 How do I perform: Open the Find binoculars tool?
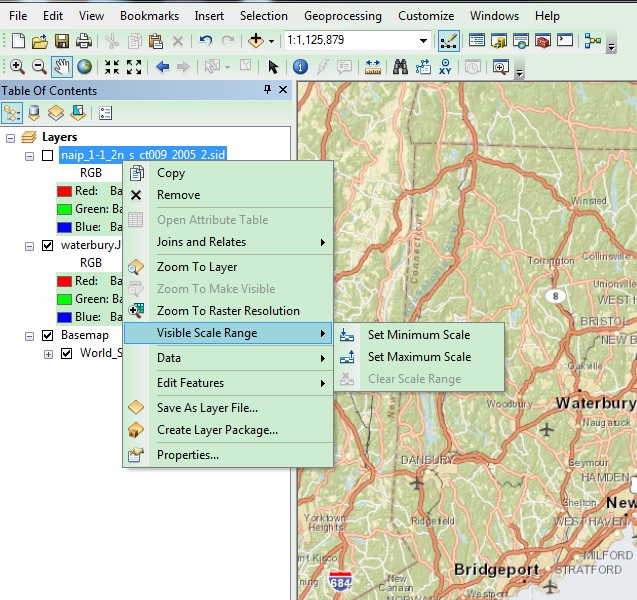click(x=400, y=67)
